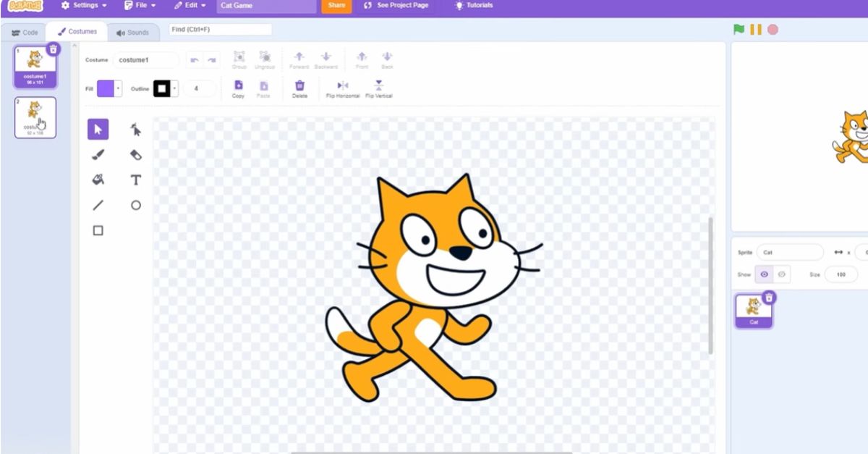Image resolution: width=868 pixels, height=454 pixels.
Task: Click See Project Page button
Action: coord(396,6)
